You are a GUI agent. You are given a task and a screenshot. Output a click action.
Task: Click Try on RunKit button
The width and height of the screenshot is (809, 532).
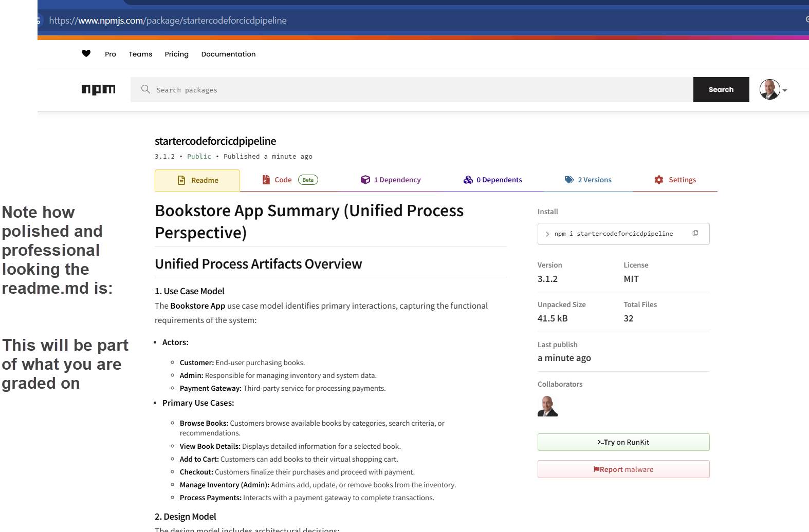click(x=623, y=442)
